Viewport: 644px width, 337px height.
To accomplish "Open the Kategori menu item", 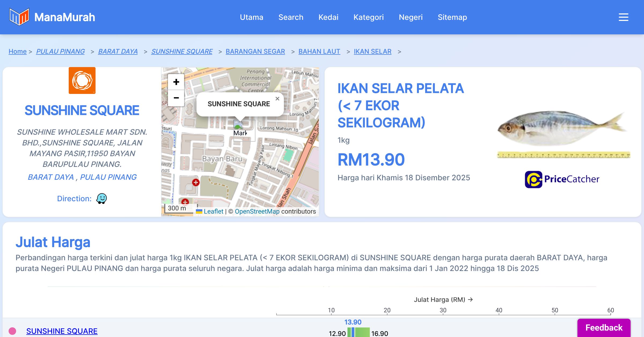I will tap(368, 17).
